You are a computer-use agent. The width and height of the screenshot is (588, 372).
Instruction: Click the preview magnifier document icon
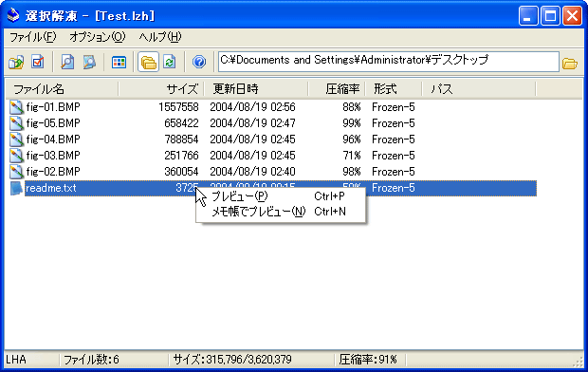67,62
